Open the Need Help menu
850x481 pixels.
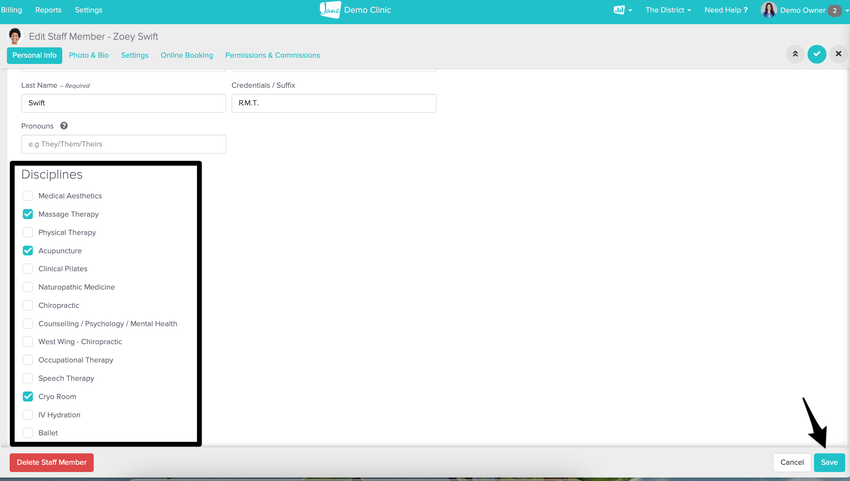click(x=725, y=10)
